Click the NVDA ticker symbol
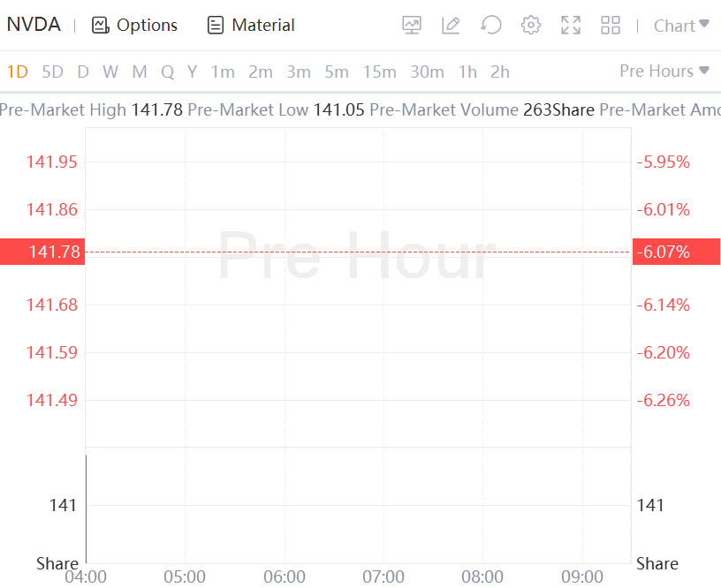The width and height of the screenshot is (721, 588). coord(34,25)
